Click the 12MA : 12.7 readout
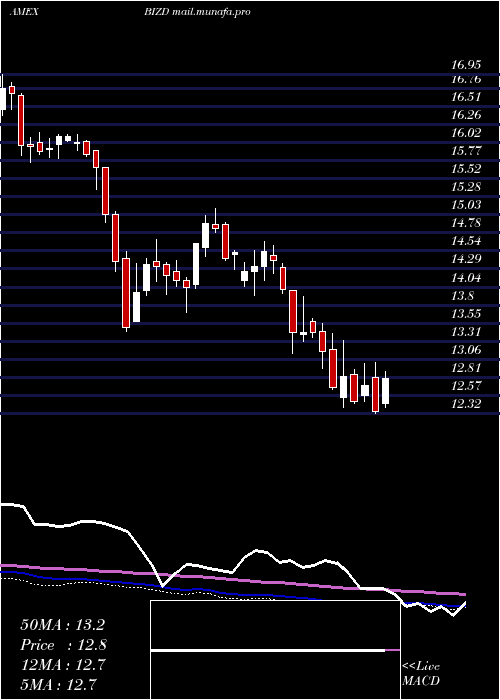Screen dimensions: 500x700 tap(62, 665)
